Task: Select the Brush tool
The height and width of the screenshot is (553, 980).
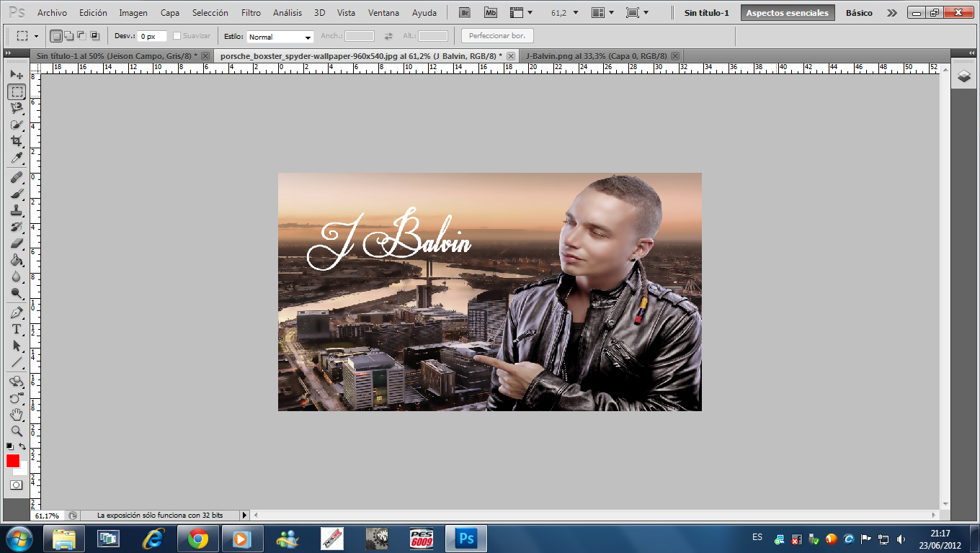Action: tap(17, 194)
